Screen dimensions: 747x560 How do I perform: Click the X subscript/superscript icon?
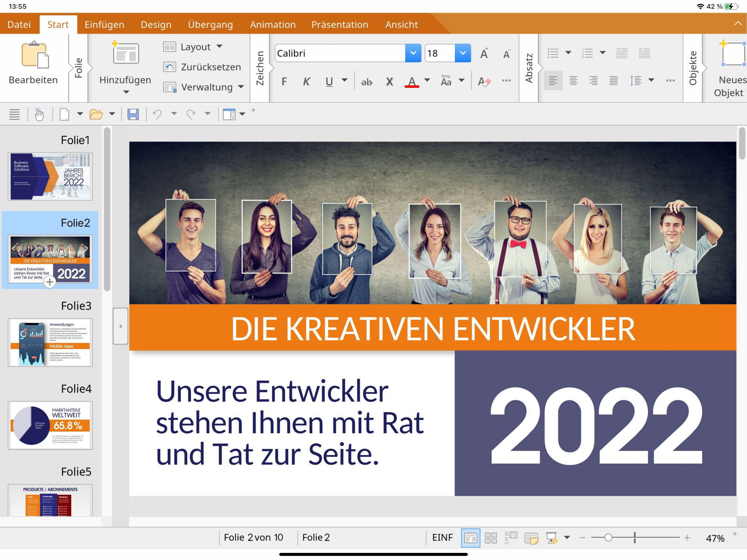click(390, 81)
